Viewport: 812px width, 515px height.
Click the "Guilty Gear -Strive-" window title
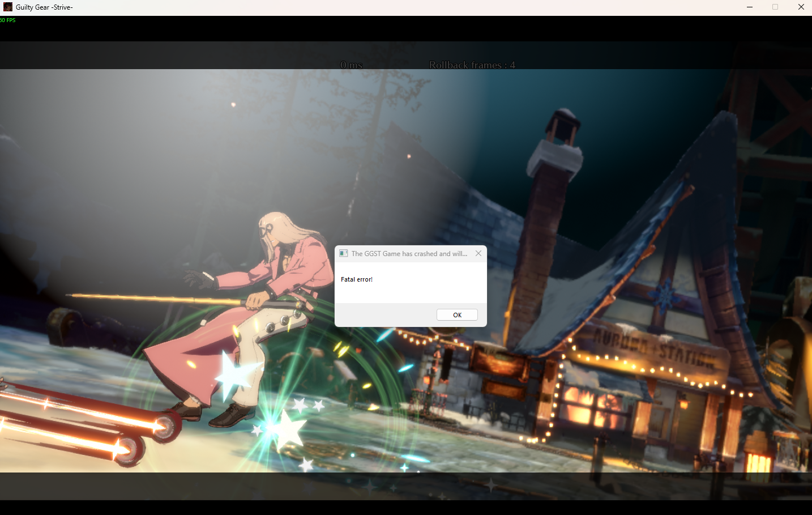44,7
